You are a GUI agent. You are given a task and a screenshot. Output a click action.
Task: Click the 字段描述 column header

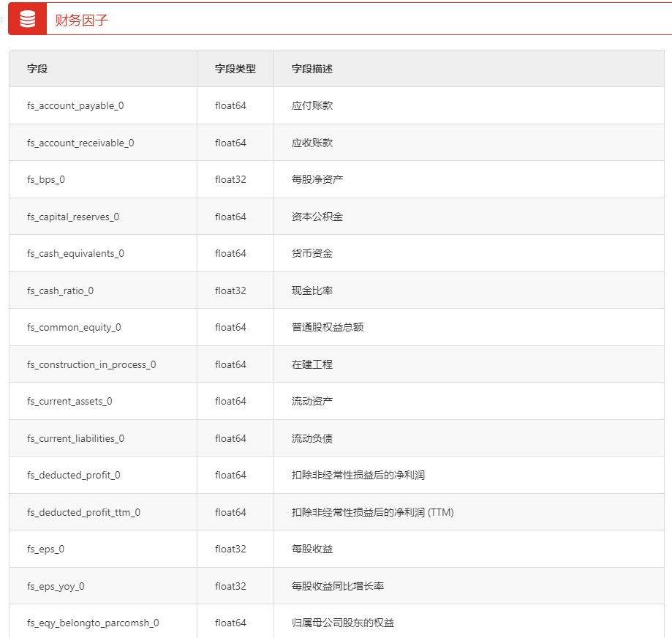pyautogui.click(x=312, y=69)
